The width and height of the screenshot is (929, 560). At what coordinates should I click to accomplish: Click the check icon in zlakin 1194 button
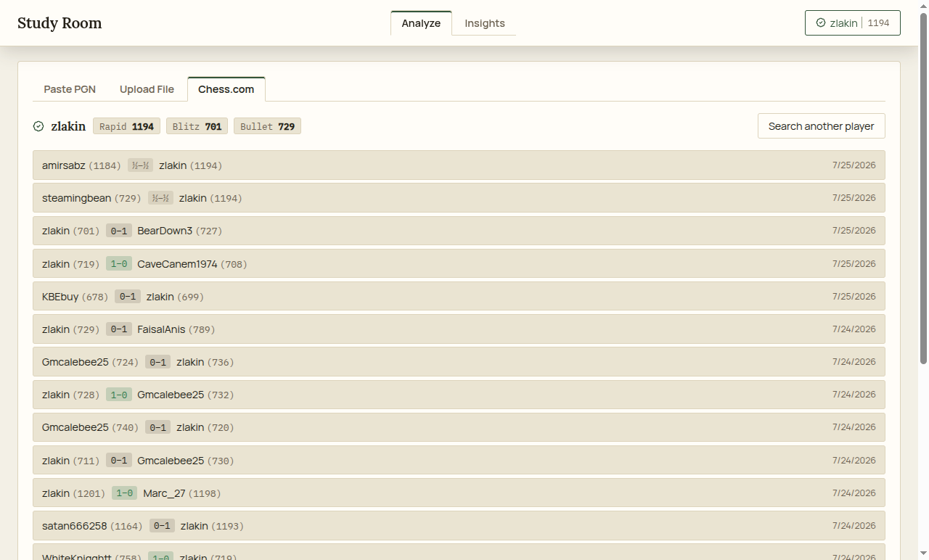[x=821, y=22]
